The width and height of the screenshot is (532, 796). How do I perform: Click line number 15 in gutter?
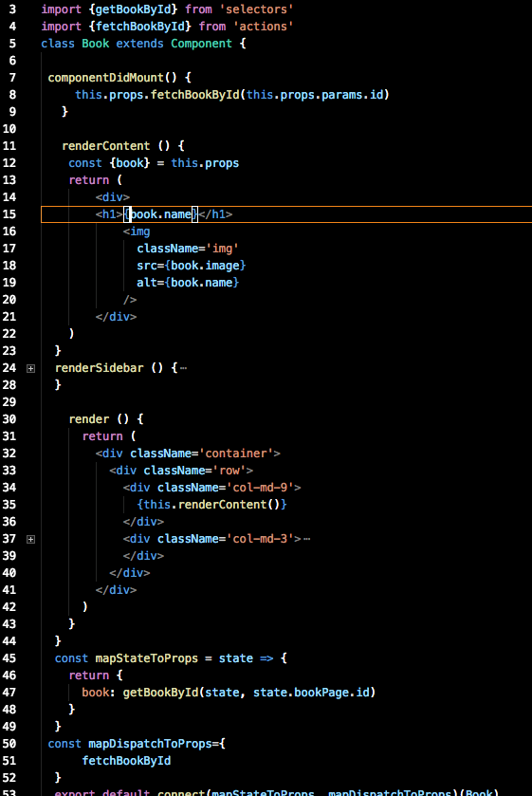pos(9,214)
